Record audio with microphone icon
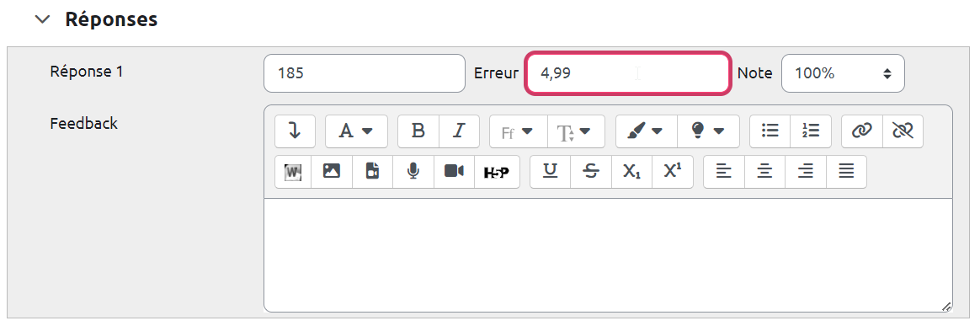The height and width of the screenshot is (326, 980). pos(413,172)
